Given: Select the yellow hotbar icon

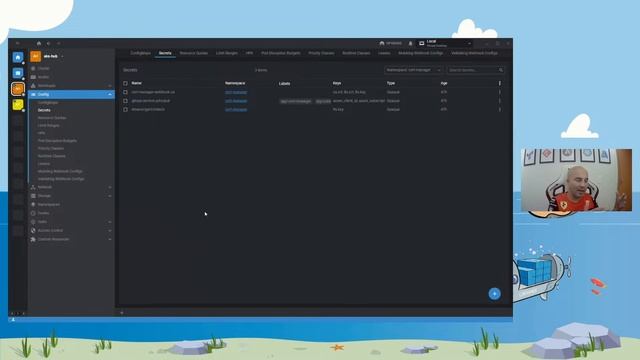Looking at the screenshot, I should tap(18, 105).
